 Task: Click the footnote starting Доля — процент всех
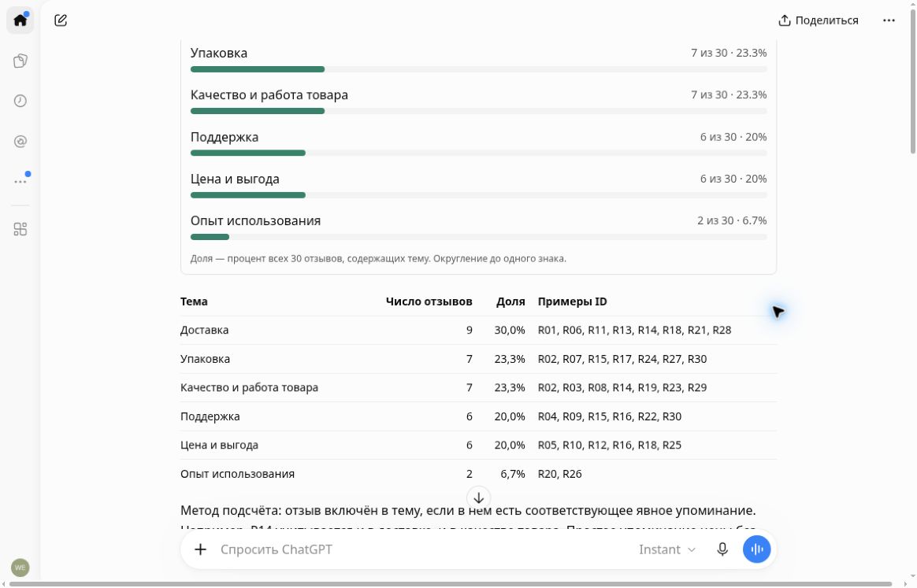tap(378, 259)
